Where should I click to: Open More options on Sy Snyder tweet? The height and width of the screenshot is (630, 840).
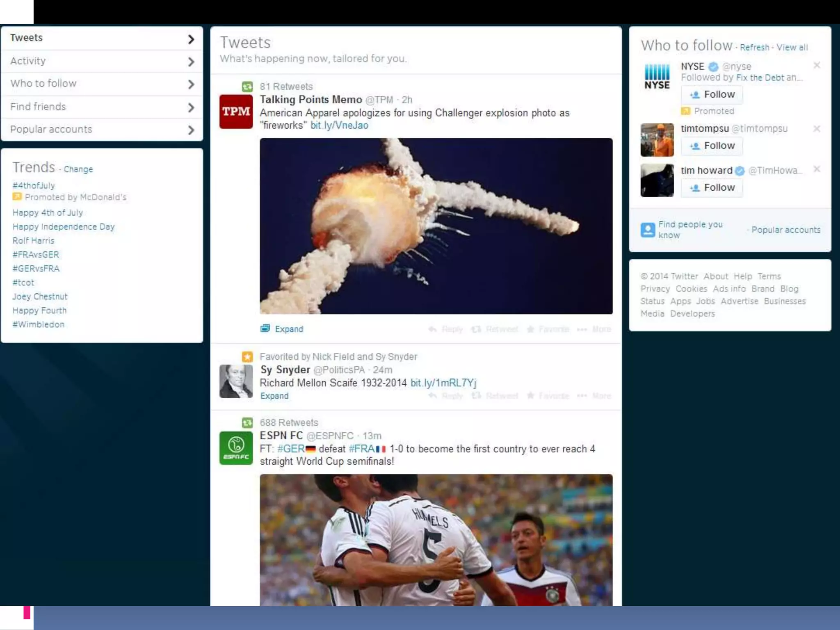(594, 395)
